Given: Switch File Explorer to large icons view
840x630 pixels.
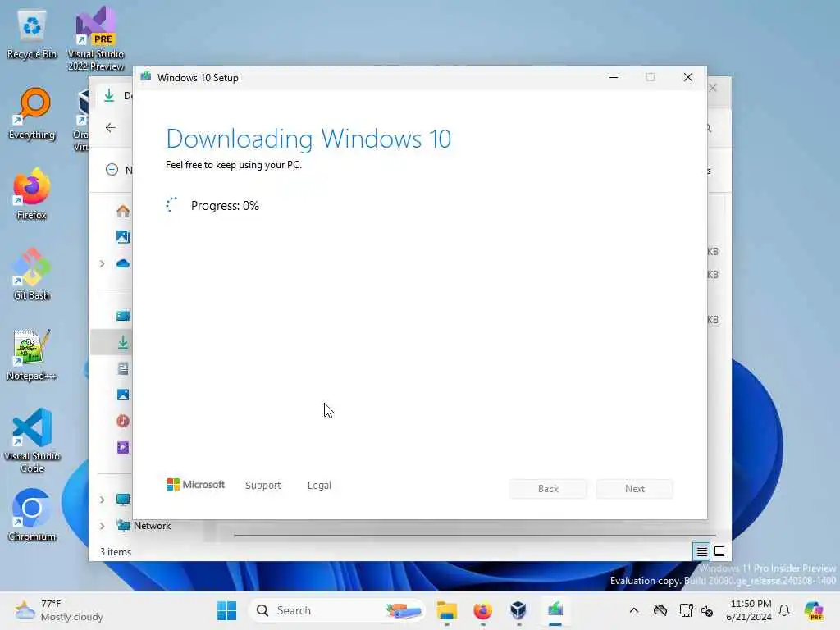Looking at the screenshot, I should pos(719,551).
